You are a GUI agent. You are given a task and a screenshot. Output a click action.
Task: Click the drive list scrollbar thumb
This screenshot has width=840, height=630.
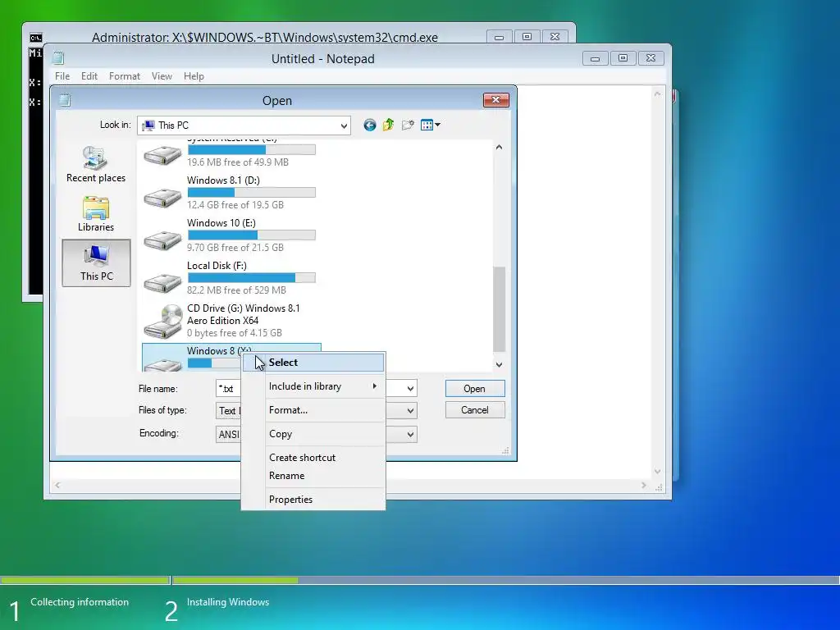click(499, 309)
